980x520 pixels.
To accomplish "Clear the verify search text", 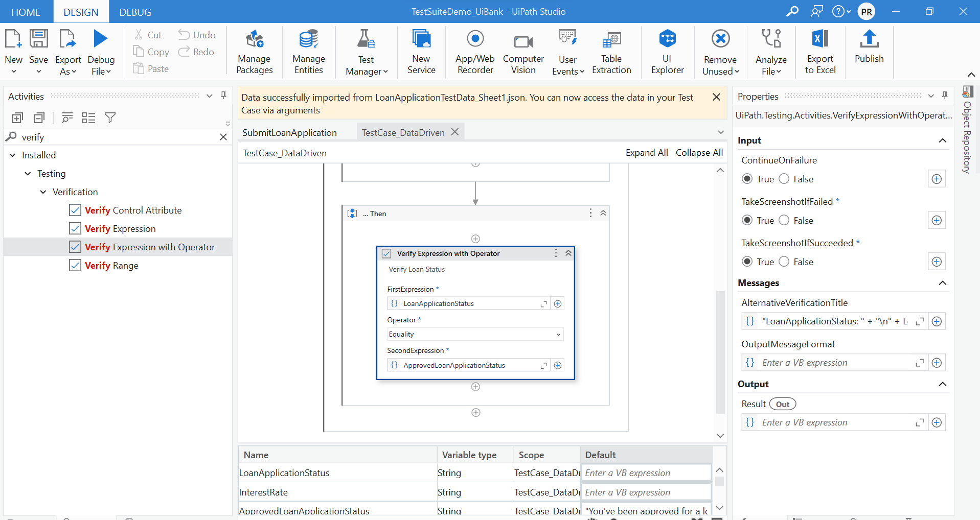I will 223,137.
